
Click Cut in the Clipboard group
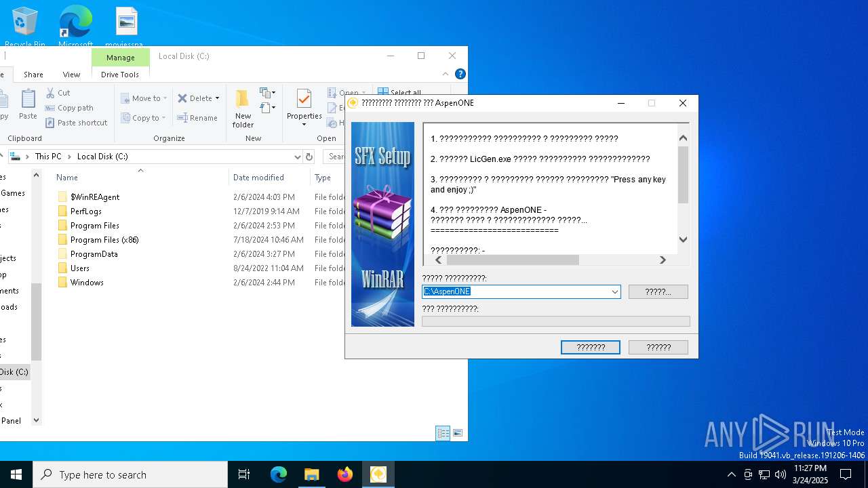(58, 93)
